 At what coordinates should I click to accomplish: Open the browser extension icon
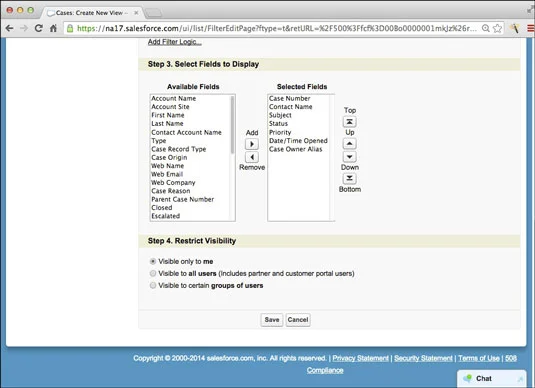point(515,28)
